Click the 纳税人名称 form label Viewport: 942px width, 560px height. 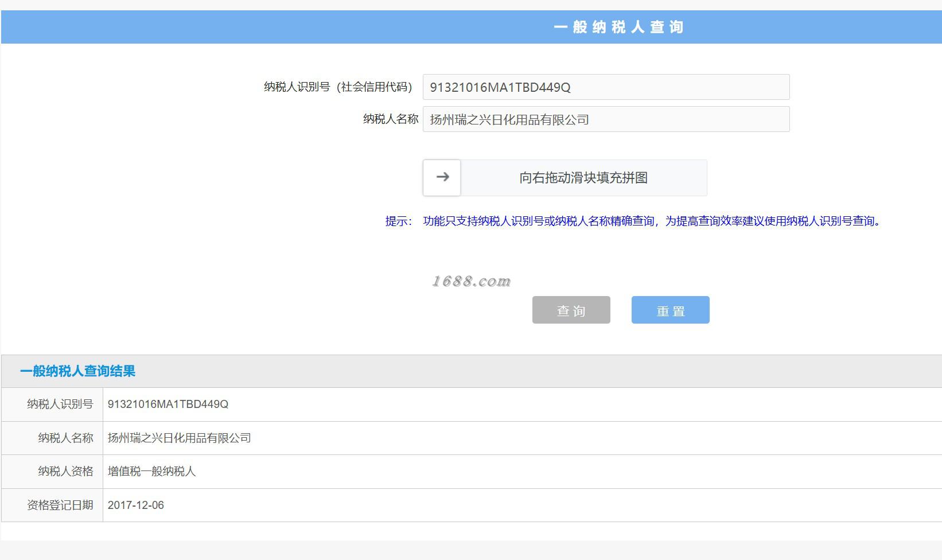coord(391,119)
